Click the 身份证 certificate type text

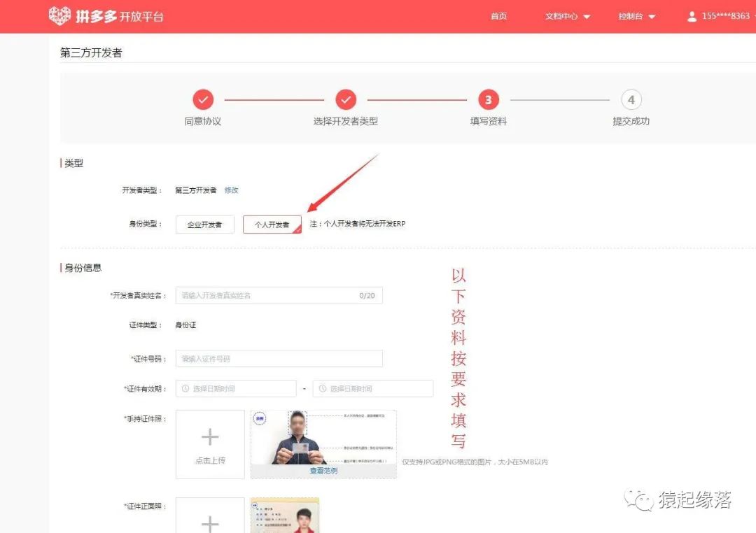[x=185, y=325]
